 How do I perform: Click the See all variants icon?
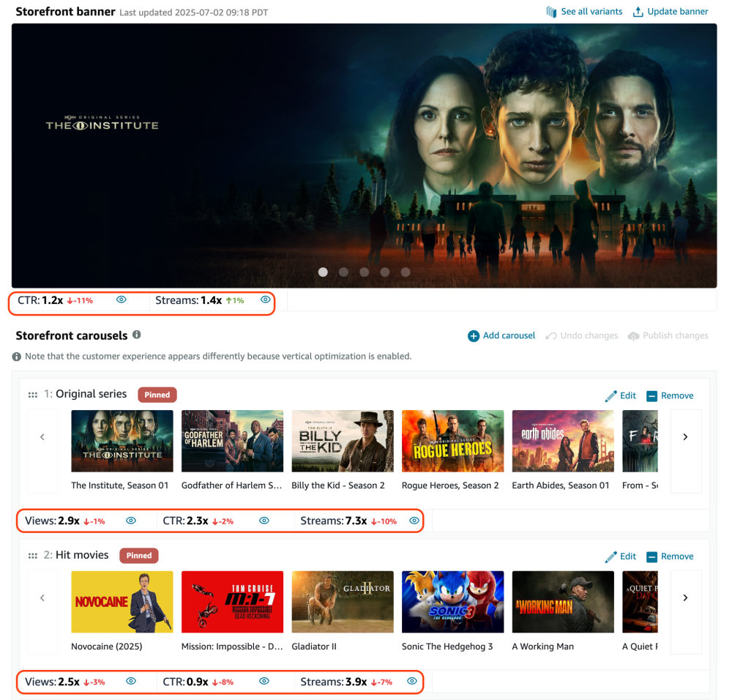551,12
